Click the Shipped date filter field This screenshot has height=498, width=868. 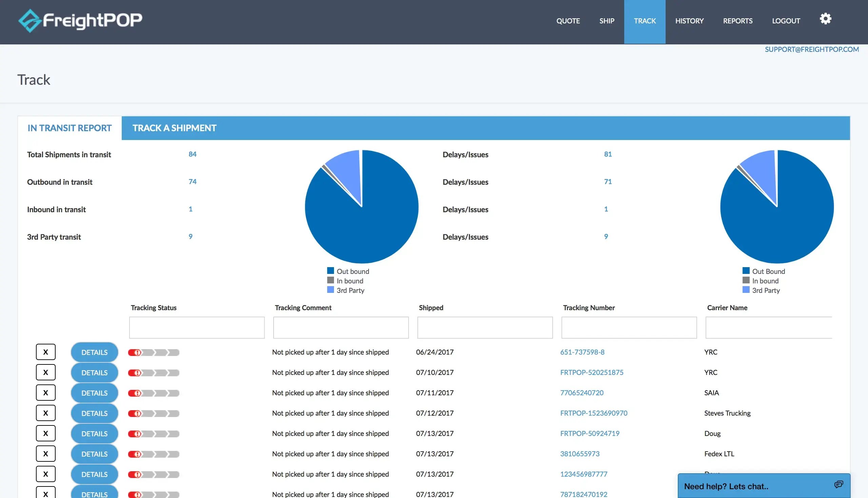click(x=485, y=328)
